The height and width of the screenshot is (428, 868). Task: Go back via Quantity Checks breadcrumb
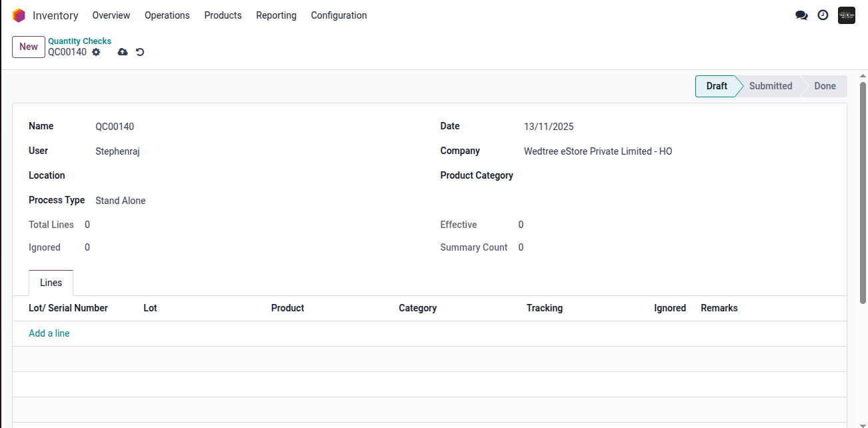(x=79, y=41)
